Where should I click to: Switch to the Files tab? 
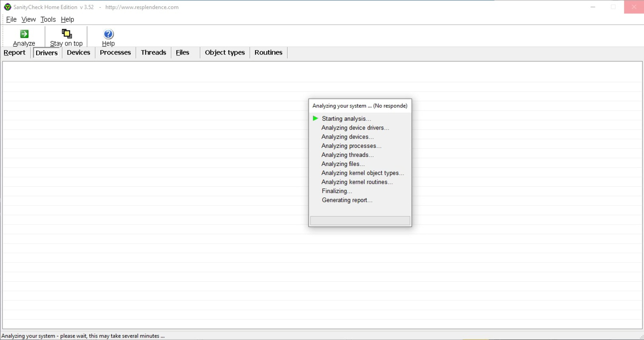point(183,53)
